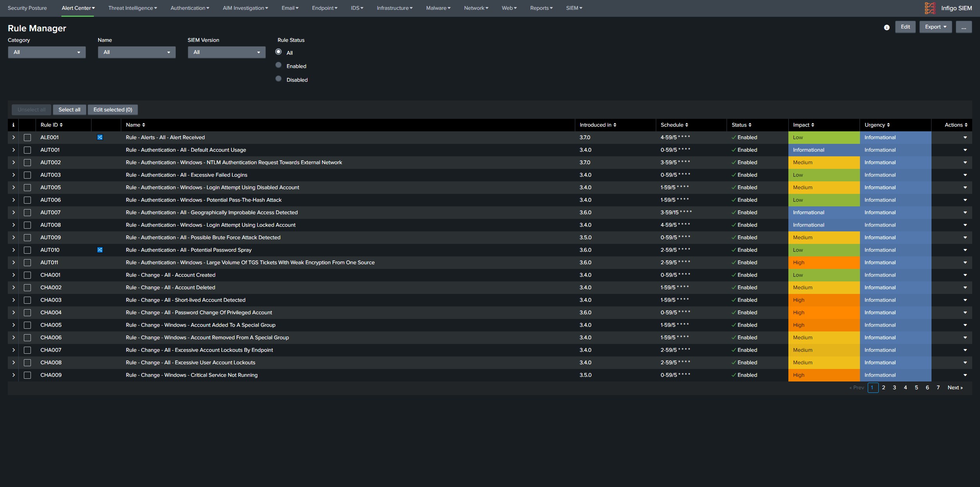Image resolution: width=980 pixels, height=487 pixels.
Task: Tick the checkbox for rule CHA005
Action: click(x=27, y=325)
